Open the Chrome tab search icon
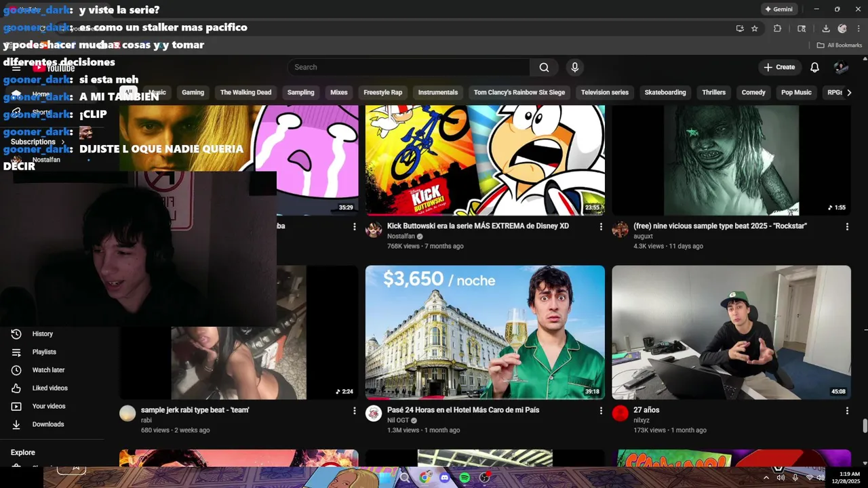Screen dimensions: 868x488 click(802, 28)
